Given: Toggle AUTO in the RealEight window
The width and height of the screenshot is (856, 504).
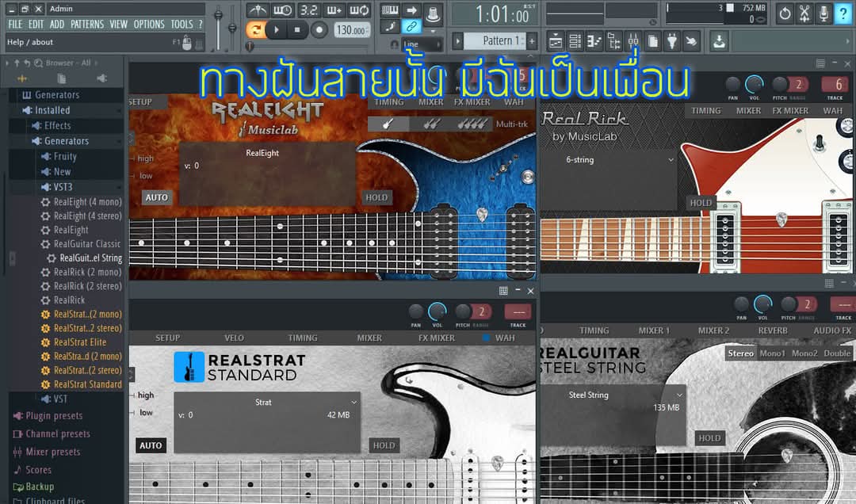Looking at the screenshot, I should pos(157,197).
